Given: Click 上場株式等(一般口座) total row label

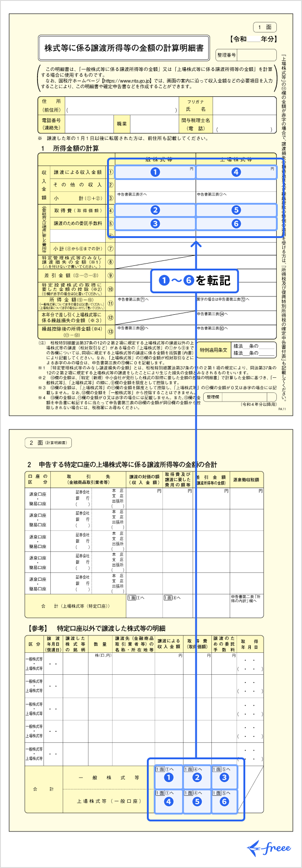Looking at the screenshot, I should pyautogui.click(x=108, y=801).
